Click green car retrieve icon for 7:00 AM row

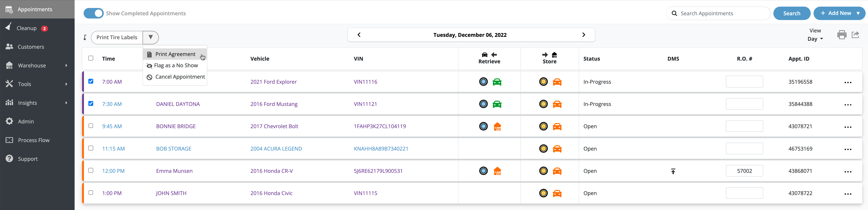coord(497,82)
